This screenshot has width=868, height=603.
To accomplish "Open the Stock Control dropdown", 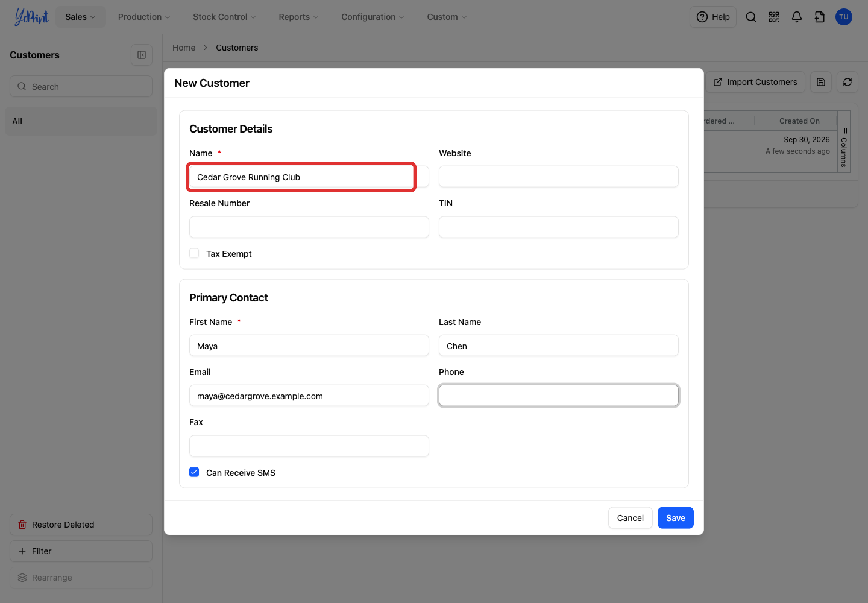I will coord(224,17).
